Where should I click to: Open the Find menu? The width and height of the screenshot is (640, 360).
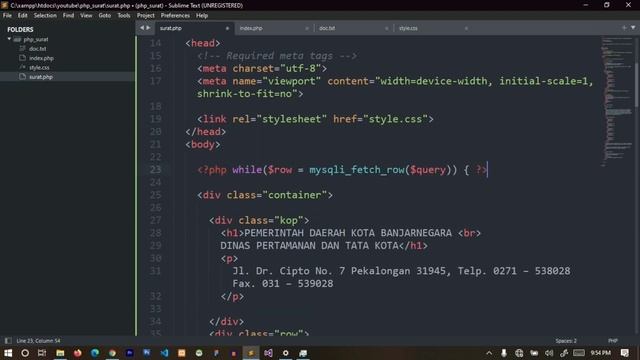(68, 16)
